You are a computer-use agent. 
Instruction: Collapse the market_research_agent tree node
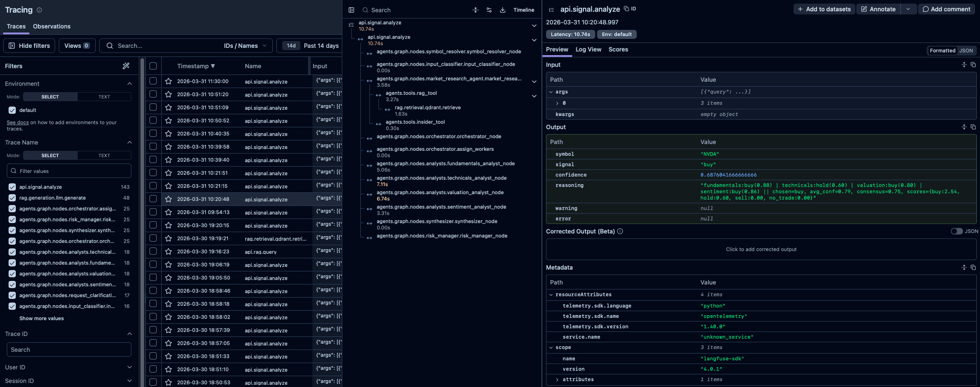[534, 82]
